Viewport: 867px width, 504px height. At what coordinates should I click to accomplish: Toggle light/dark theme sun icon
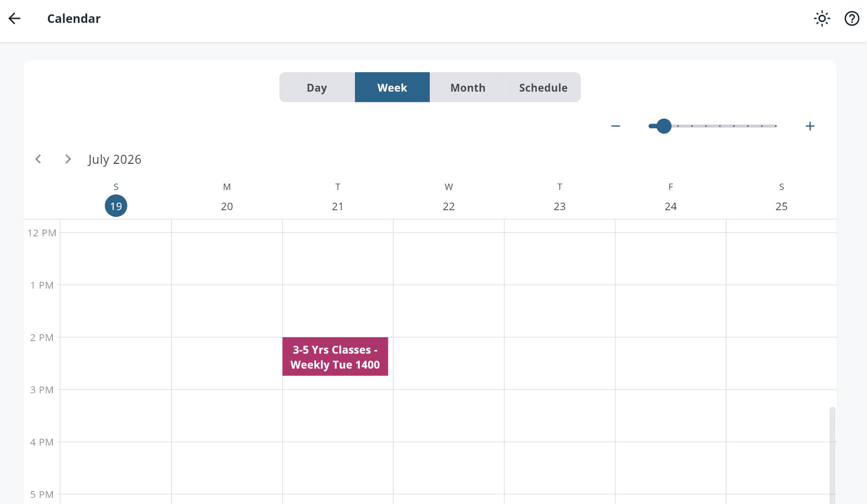pos(822,18)
